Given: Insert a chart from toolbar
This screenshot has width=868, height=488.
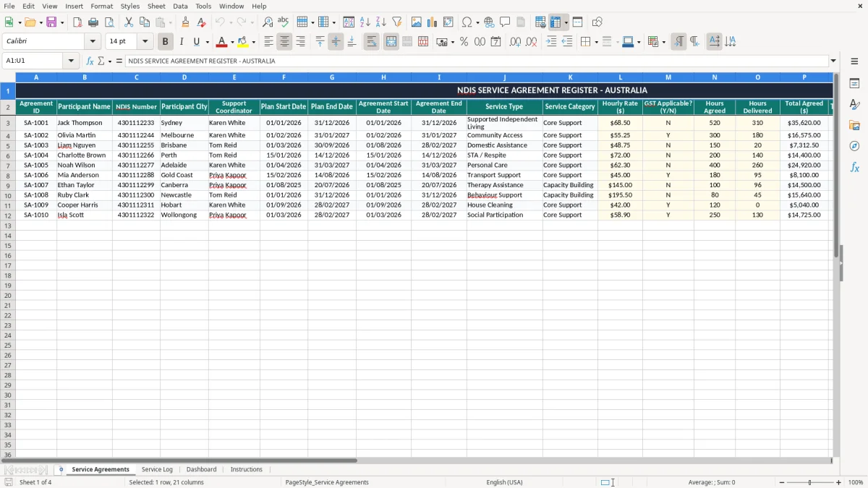Looking at the screenshot, I should click(433, 22).
